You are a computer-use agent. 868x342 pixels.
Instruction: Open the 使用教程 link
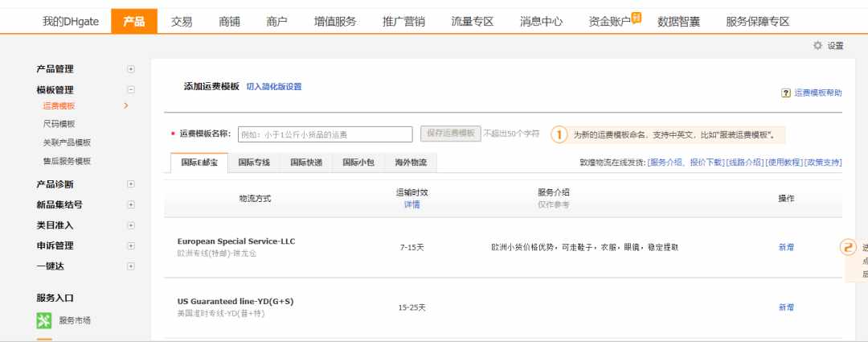pyautogui.click(x=784, y=163)
